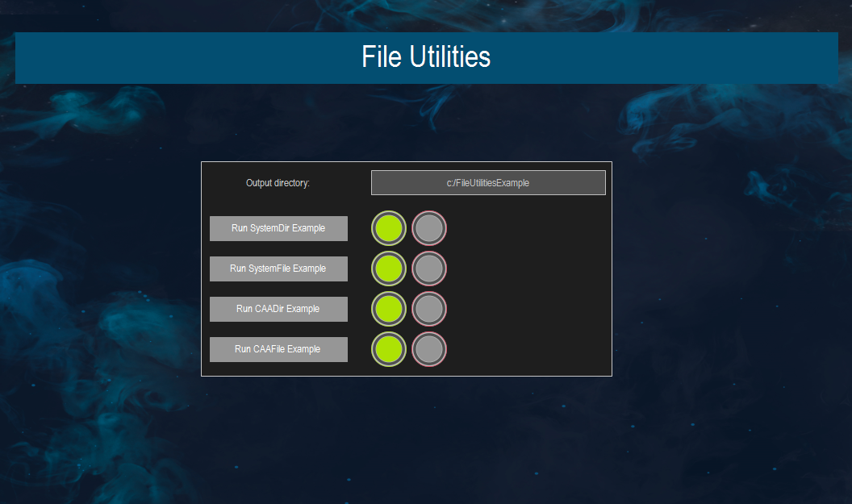Click the green status light beside Run CAADir Example
This screenshot has height=504, width=852.
tap(388, 309)
